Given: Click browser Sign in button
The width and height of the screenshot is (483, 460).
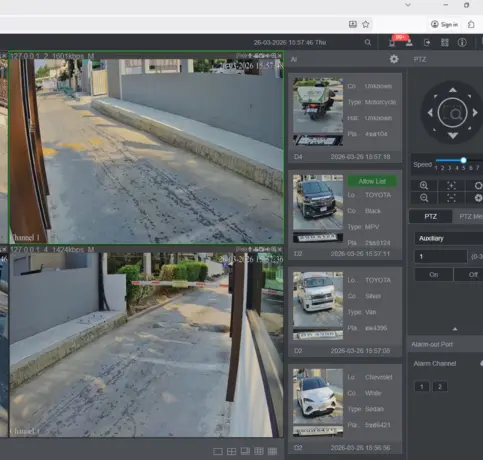Looking at the screenshot, I should coord(444,24).
